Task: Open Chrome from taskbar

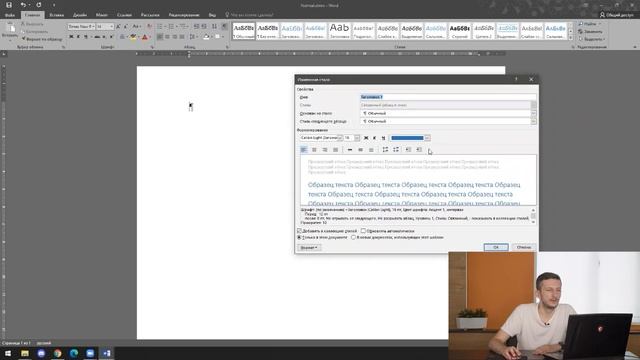Action: (58, 353)
